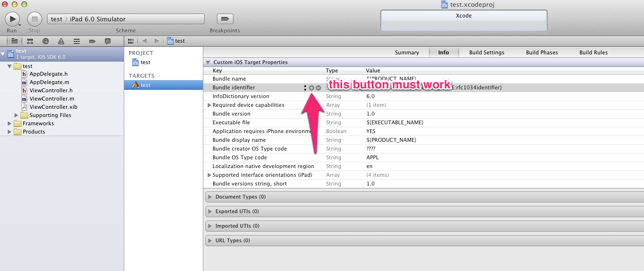Click the Bundle version value 1.0
Image resolution: width=644 pixels, height=271 pixels.
[x=370, y=114]
